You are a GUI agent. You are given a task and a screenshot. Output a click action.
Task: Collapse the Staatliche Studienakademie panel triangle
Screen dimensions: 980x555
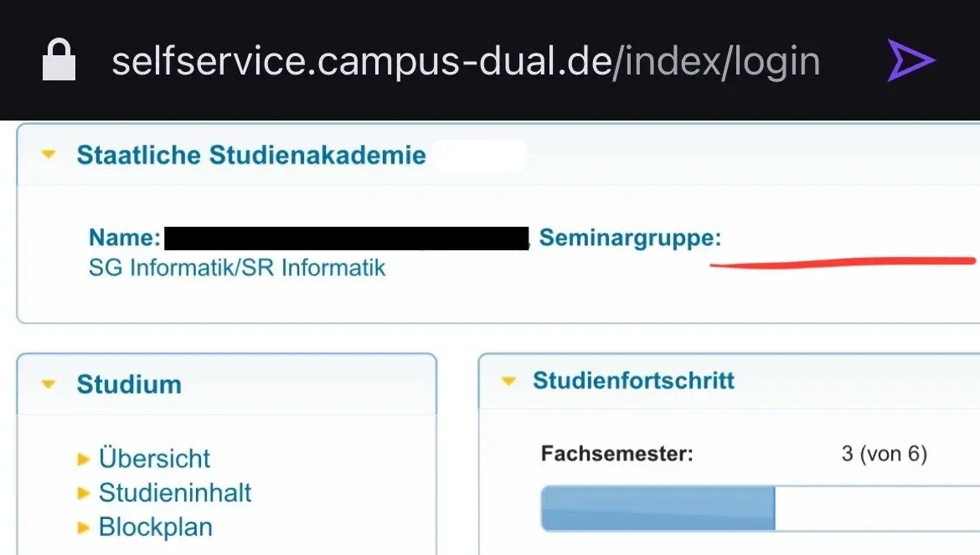tap(49, 155)
